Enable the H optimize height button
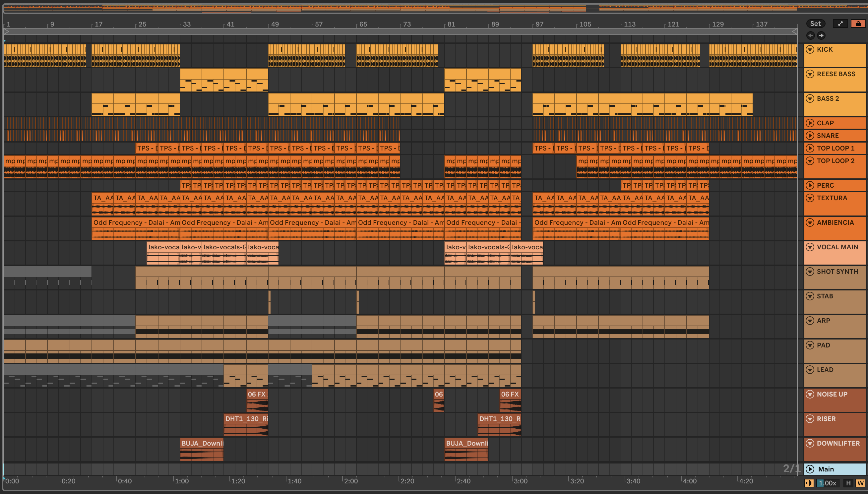The width and height of the screenshot is (868, 494). click(x=848, y=483)
